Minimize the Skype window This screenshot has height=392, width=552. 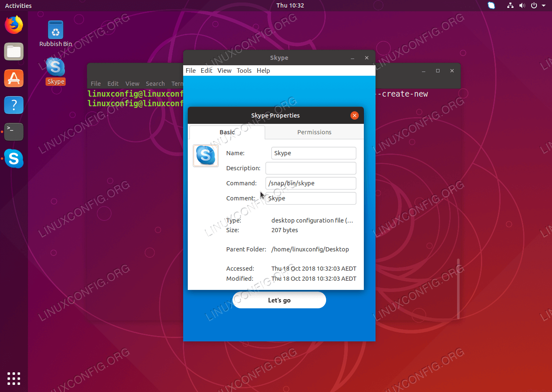click(353, 58)
